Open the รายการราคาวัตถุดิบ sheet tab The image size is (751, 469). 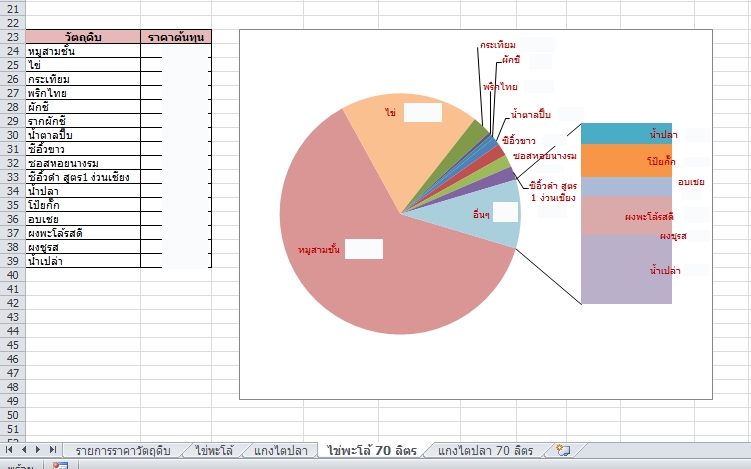coord(123,450)
